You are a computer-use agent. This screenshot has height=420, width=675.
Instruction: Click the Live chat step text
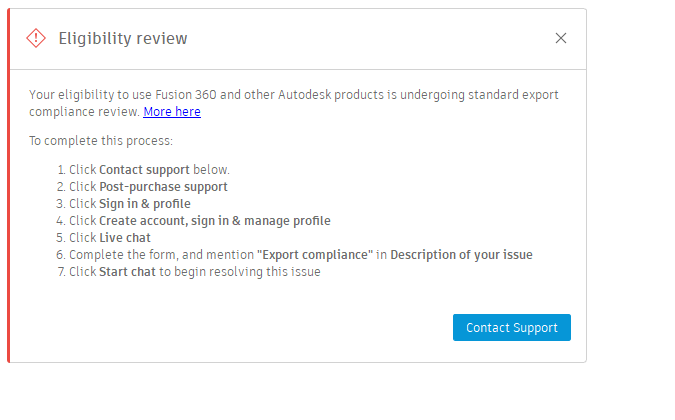(125, 237)
